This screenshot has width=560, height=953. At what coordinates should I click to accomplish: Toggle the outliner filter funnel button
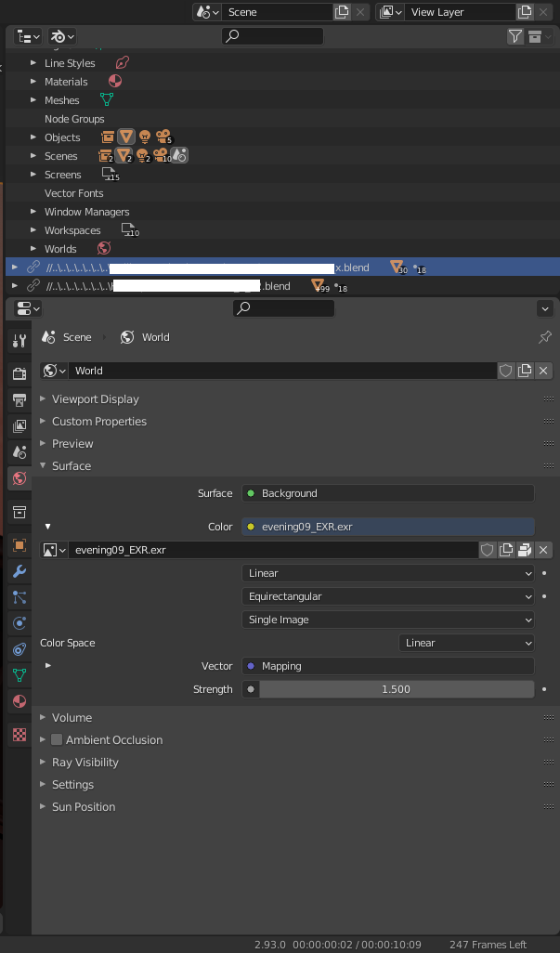pos(515,36)
